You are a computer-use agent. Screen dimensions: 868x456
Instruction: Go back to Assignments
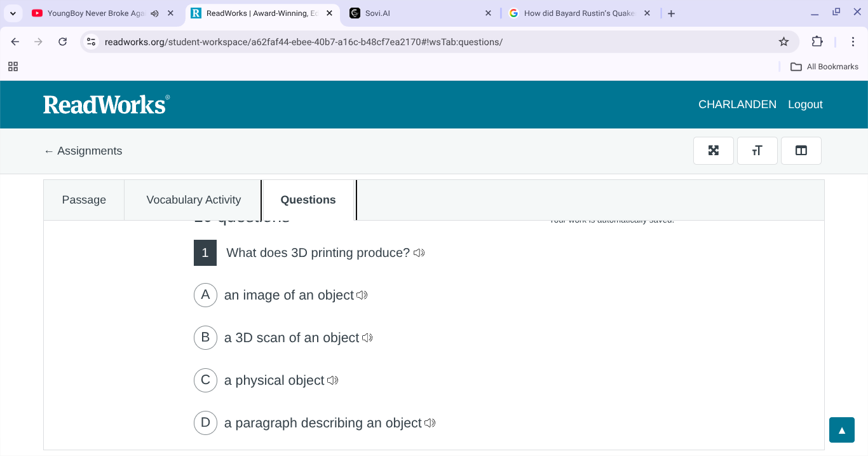(x=83, y=151)
